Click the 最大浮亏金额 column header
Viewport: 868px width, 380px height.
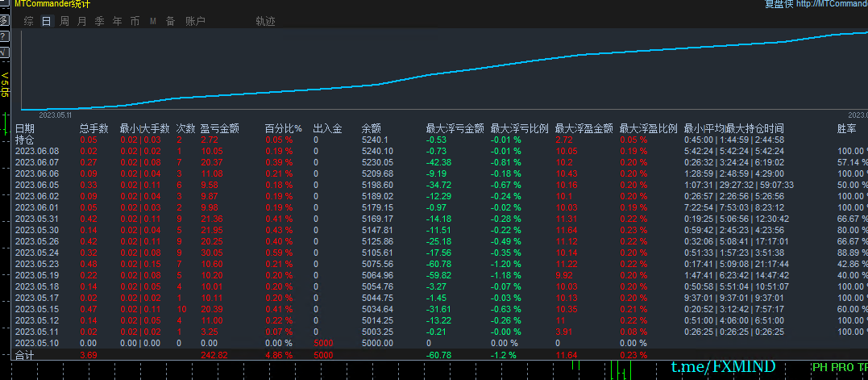(455, 128)
